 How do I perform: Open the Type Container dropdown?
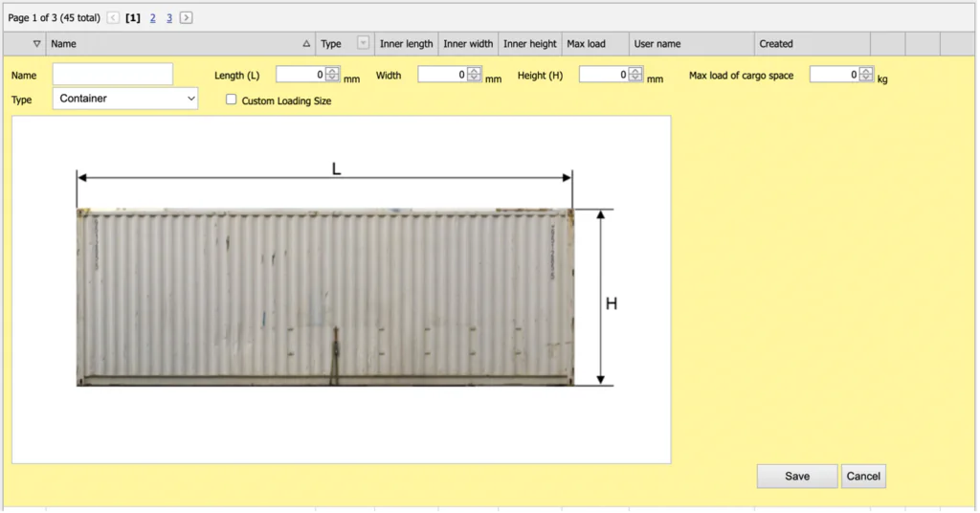[125, 99]
